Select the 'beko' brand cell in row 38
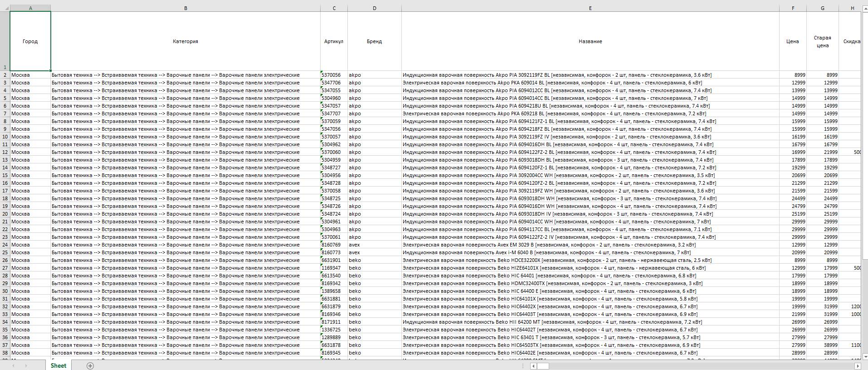Image resolution: width=868 pixels, height=370 pixels. coord(375,353)
